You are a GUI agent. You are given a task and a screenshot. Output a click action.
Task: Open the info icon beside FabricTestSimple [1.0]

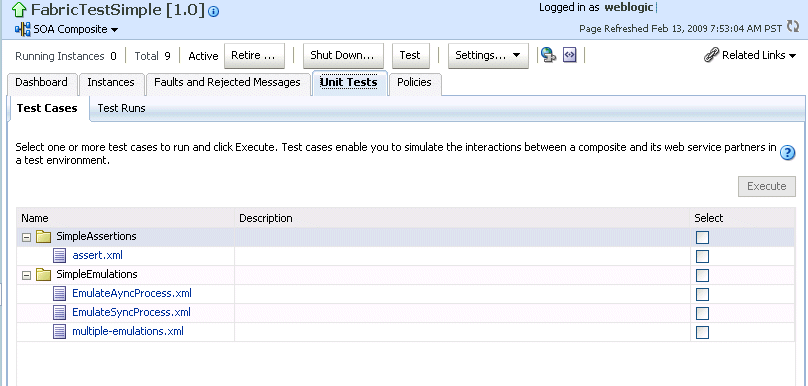tap(214, 12)
